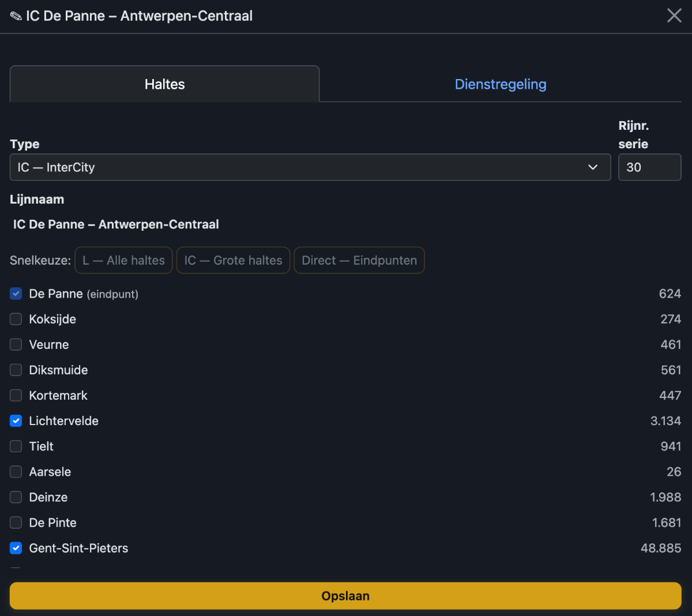692x616 pixels.
Task: Click the pencil edit icon in title
Action: point(16,16)
